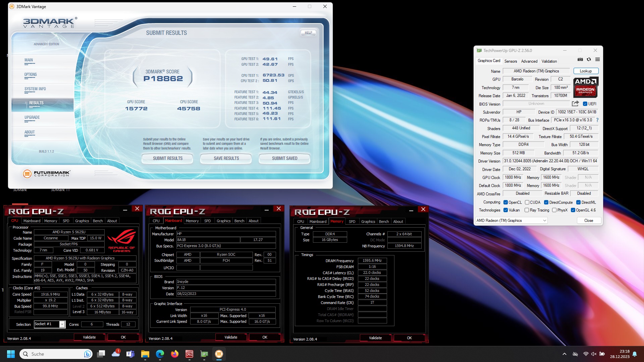Click the Lookup button in GPU-Z
644x362 pixels.
[586, 71]
